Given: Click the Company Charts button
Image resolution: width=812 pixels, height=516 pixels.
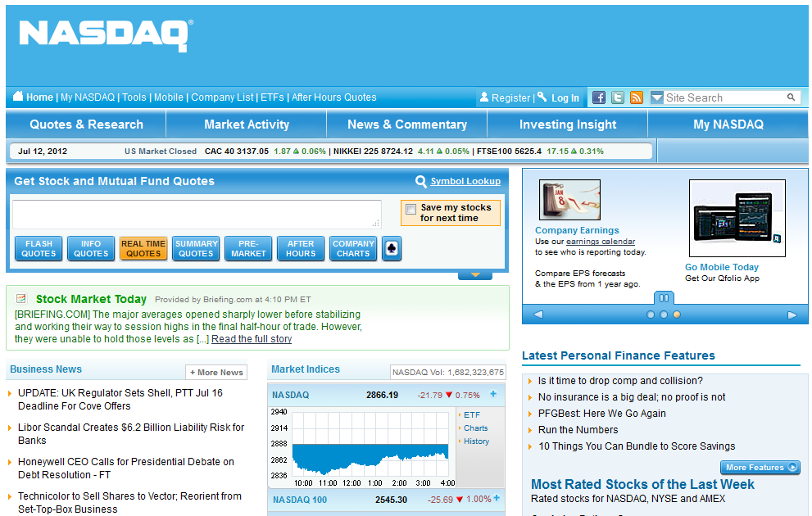Looking at the screenshot, I should point(353,248).
